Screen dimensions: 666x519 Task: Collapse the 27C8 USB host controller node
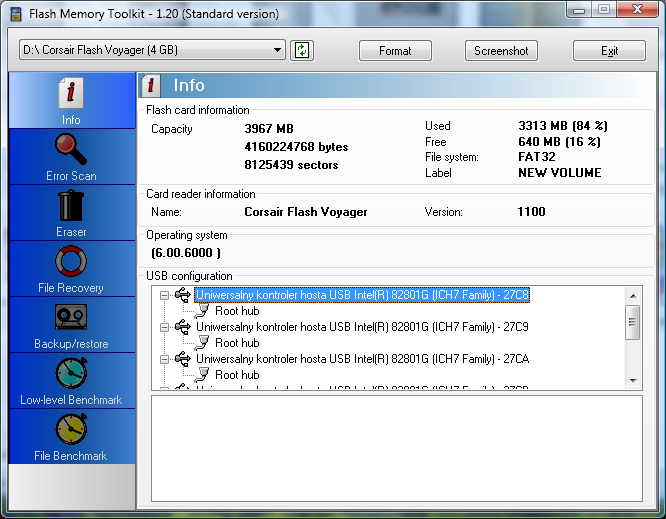coord(164,295)
